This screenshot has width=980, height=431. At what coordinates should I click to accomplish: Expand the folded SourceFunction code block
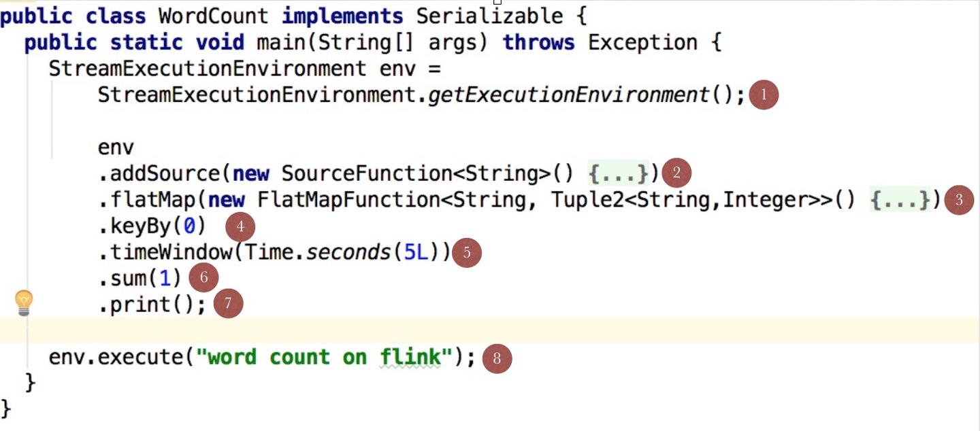[x=618, y=173]
